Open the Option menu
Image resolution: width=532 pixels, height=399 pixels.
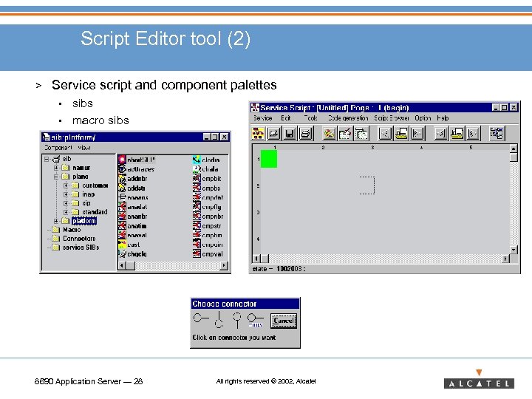pyautogui.click(x=423, y=118)
